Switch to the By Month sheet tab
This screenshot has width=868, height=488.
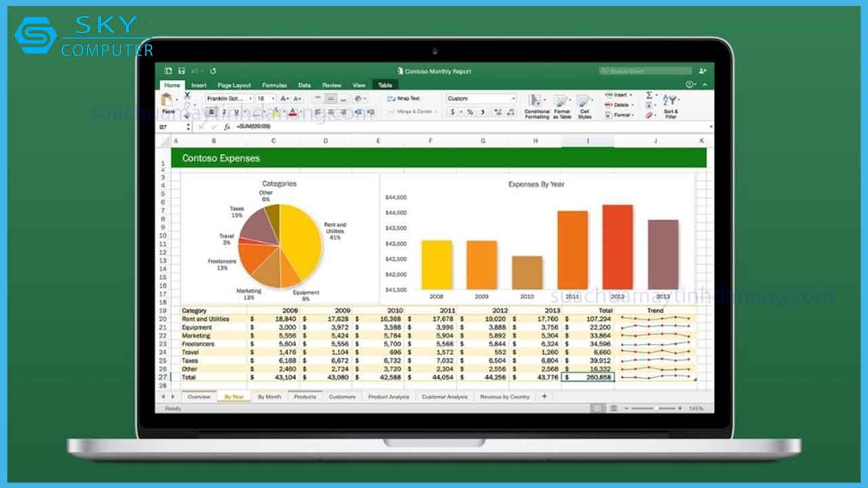tap(269, 396)
